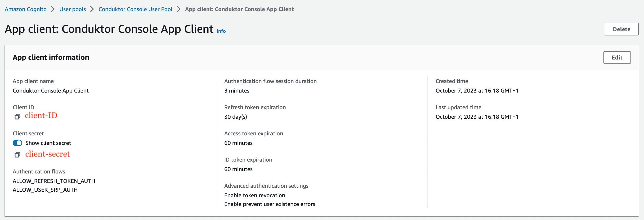Click the ALLOW_REFRESH_TOKEN_AUTH flow text
This screenshot has height=220, width=644.
[54, 181]
